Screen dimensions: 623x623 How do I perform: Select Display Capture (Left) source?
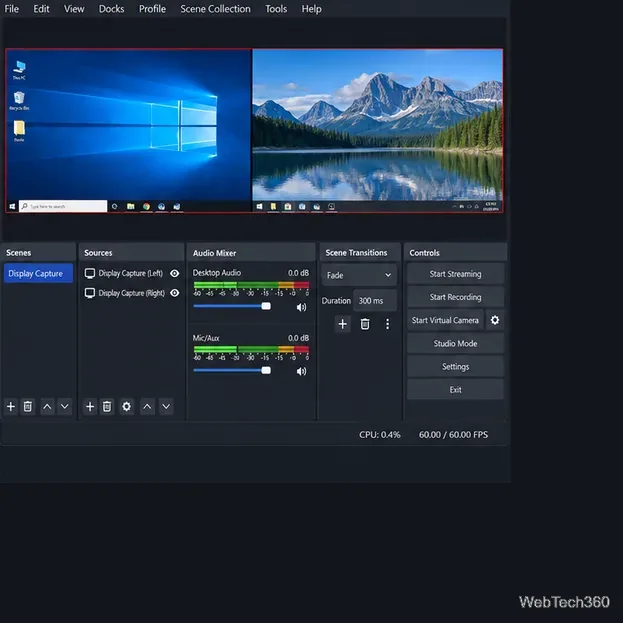[131, 273]
